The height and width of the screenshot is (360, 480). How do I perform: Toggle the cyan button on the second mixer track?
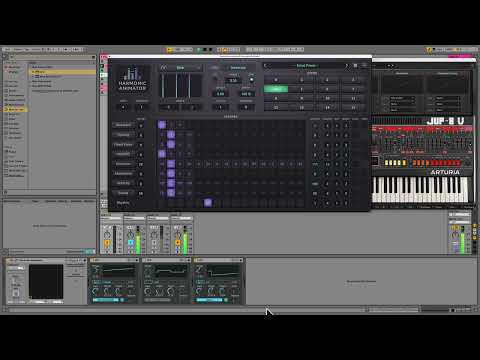(x=130, y=243)
